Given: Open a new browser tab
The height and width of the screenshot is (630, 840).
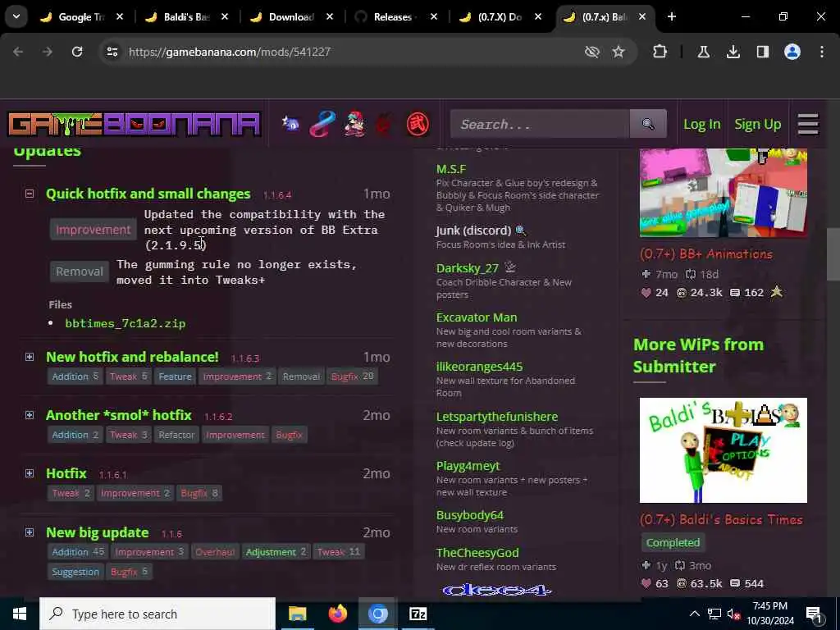Looking at the screenshot, I should pyautogui.click(x=672, y=16).
